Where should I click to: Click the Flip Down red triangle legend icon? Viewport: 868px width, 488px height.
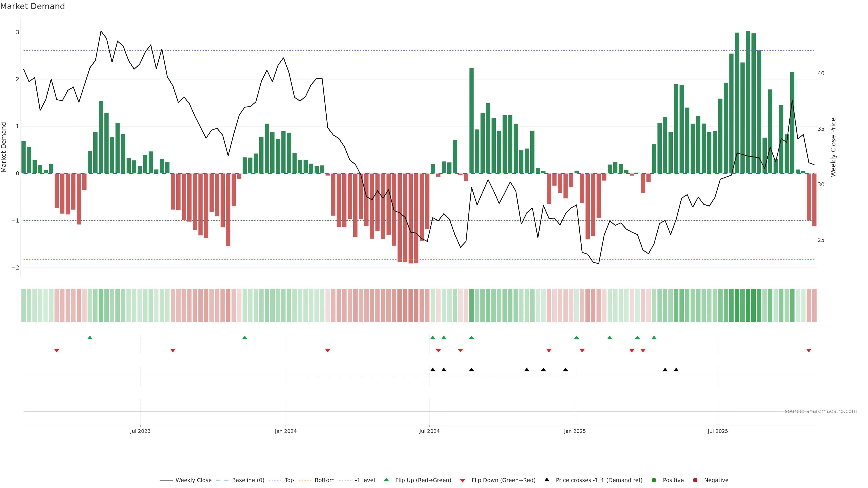click(x=463, y=480)
